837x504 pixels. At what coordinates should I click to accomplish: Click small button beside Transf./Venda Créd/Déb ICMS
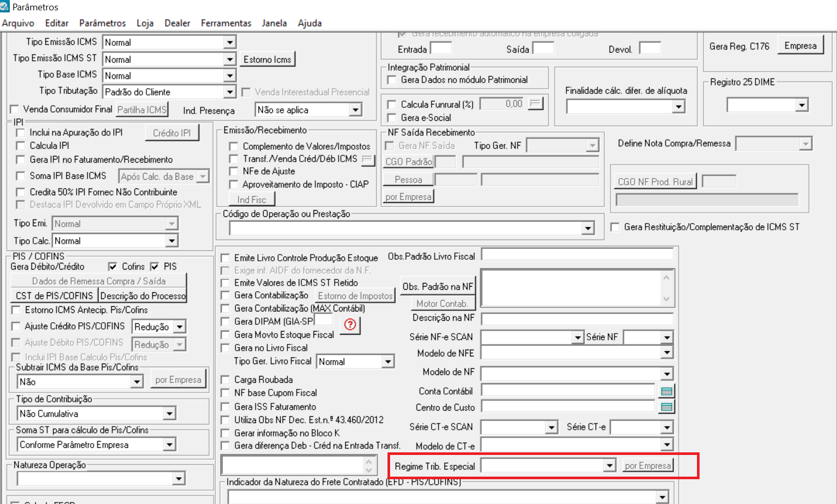[x=368, y=160]
